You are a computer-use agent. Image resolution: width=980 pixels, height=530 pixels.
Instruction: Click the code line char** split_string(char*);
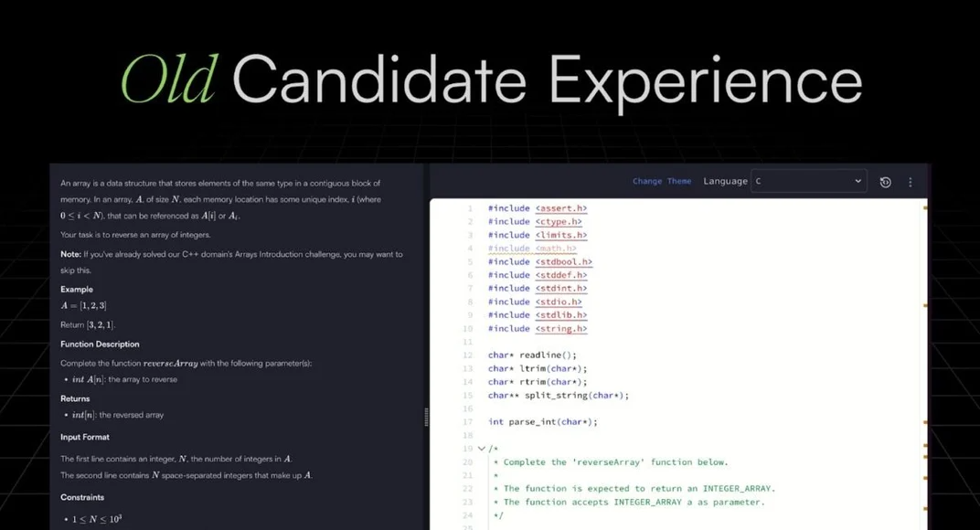coord(559,395)
